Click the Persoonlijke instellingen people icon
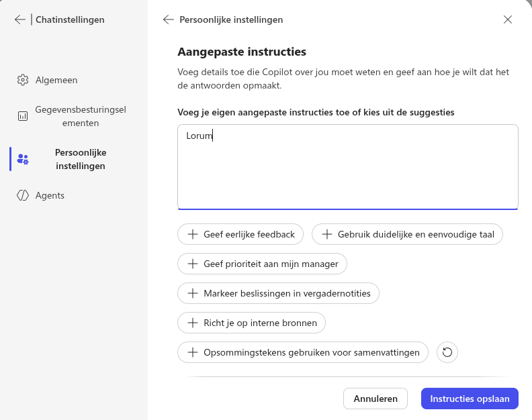The image size is (532, 420). coord(23,159)
